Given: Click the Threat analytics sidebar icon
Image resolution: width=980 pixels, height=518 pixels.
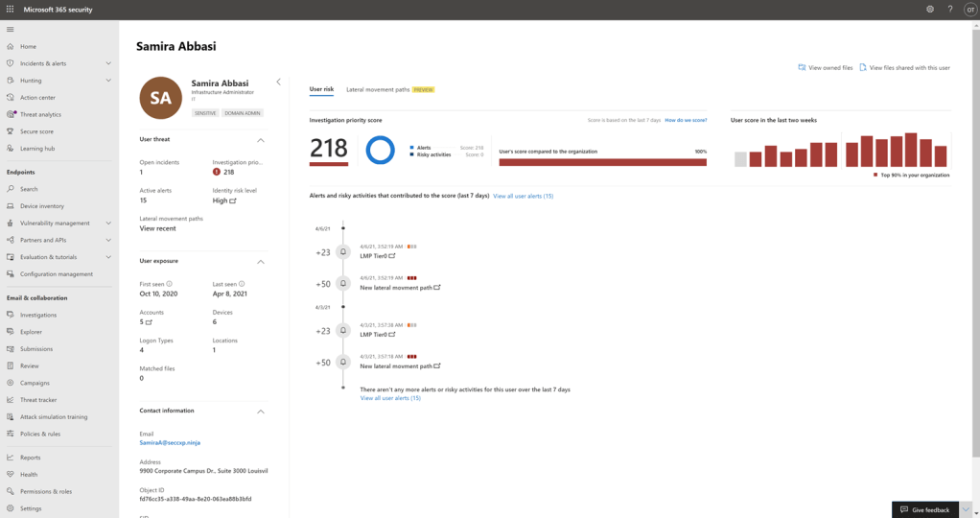Looking at the screenshot, I should pos(10,114).
